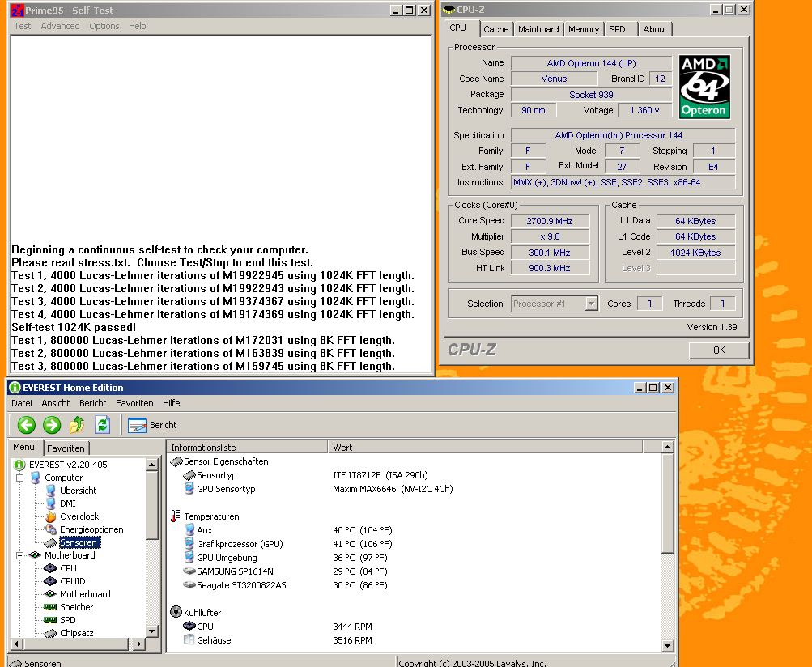Click the Bericht report icon in the toolbar
Viewport: 812px width, 667px height.
[137, 425]
